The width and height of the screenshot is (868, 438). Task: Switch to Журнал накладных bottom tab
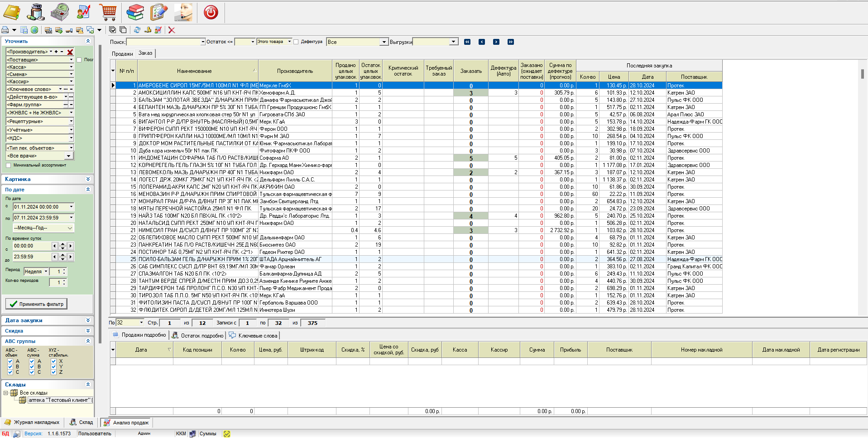click(x=32, y=422)
